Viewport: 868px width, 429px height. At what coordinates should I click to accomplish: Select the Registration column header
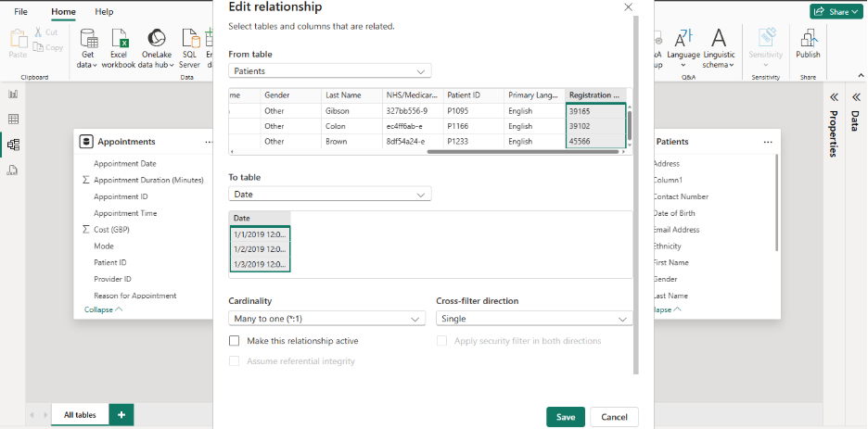click(x=595, y=95)
